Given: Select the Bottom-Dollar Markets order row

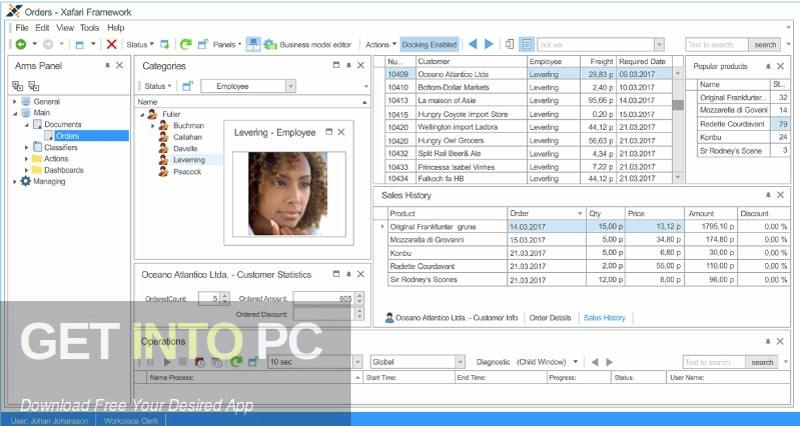Looking at the screenshot, I should (528, 87).
